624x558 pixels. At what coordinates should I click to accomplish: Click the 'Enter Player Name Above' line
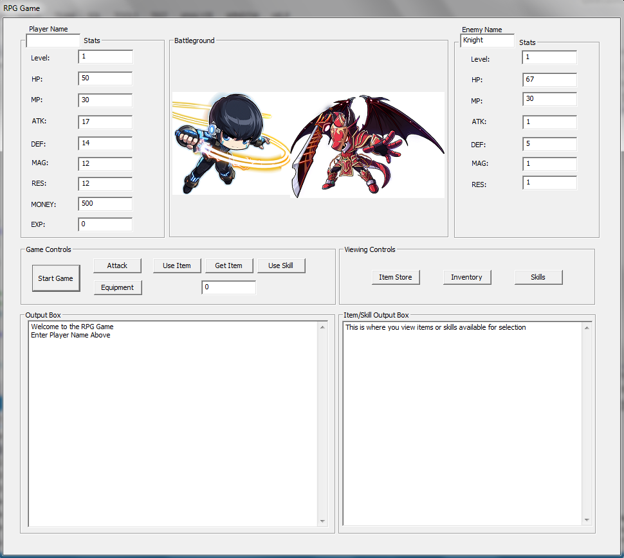[70, 335]
